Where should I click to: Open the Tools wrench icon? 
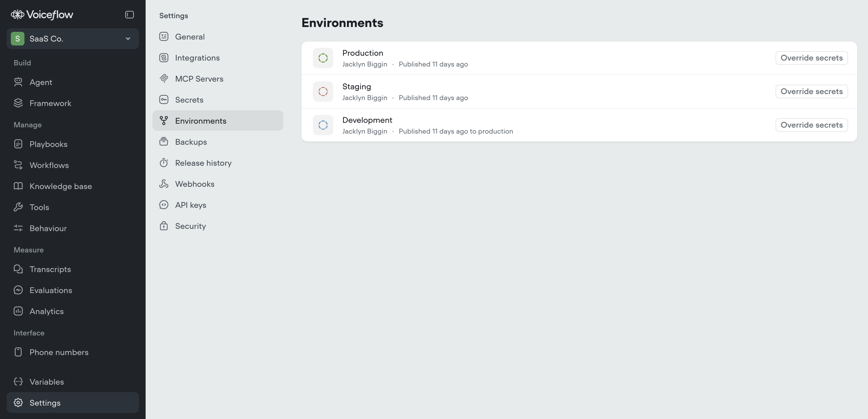click(18, 207)
